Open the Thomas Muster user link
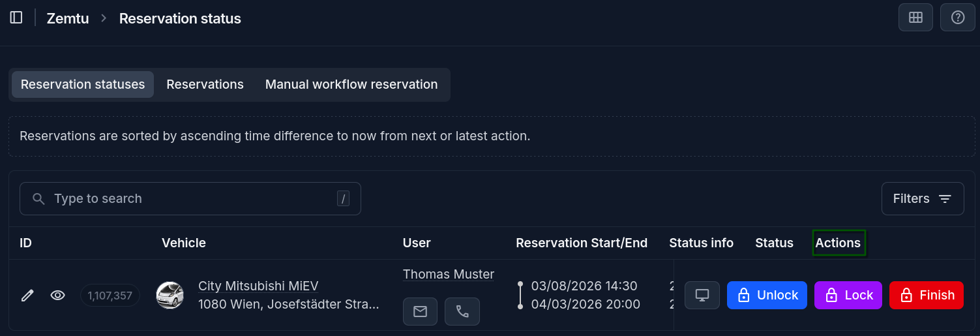Viewport: 980px width, 336px height. point(449,275)
